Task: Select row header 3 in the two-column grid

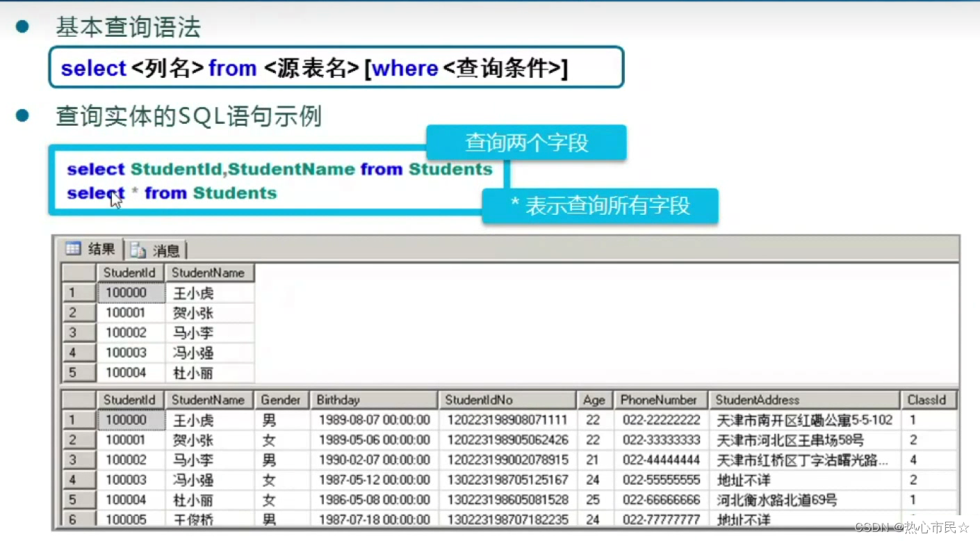Action: pyautogui.click(x=78, y=333)
